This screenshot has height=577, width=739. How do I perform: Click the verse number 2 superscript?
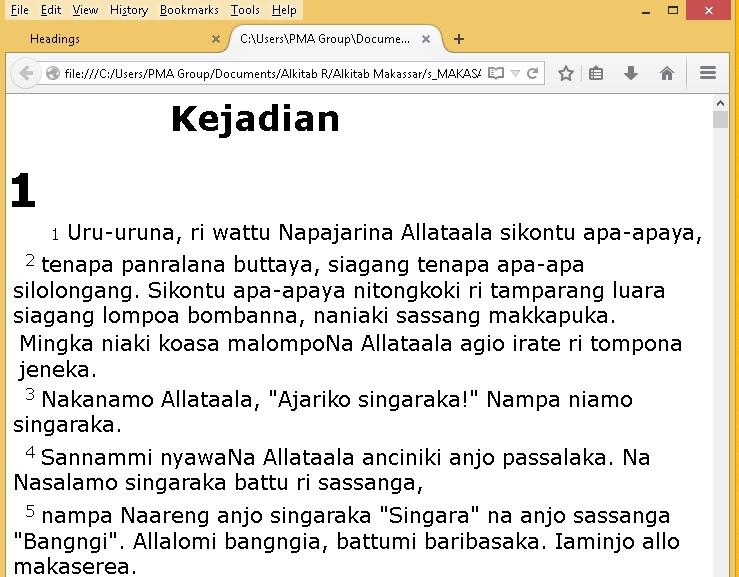30,260
